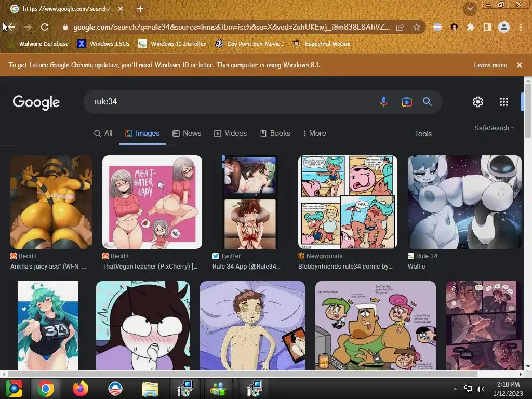This screenshot has height=399, width=532.
Task: Open the Windows 11 Installer bookmark
Action: (172, 44)
